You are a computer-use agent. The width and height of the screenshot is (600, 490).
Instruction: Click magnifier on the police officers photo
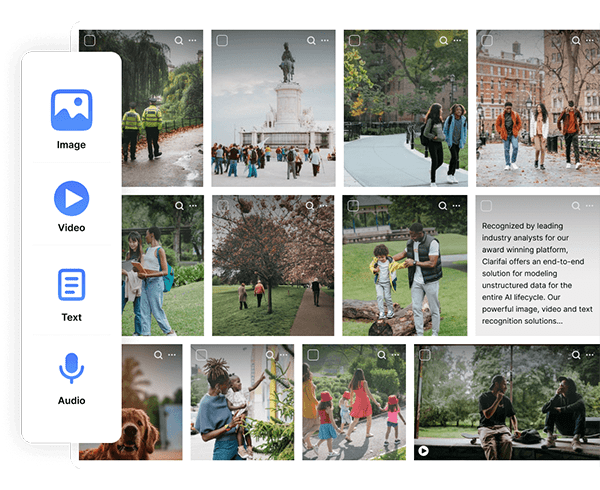[179, 41]
